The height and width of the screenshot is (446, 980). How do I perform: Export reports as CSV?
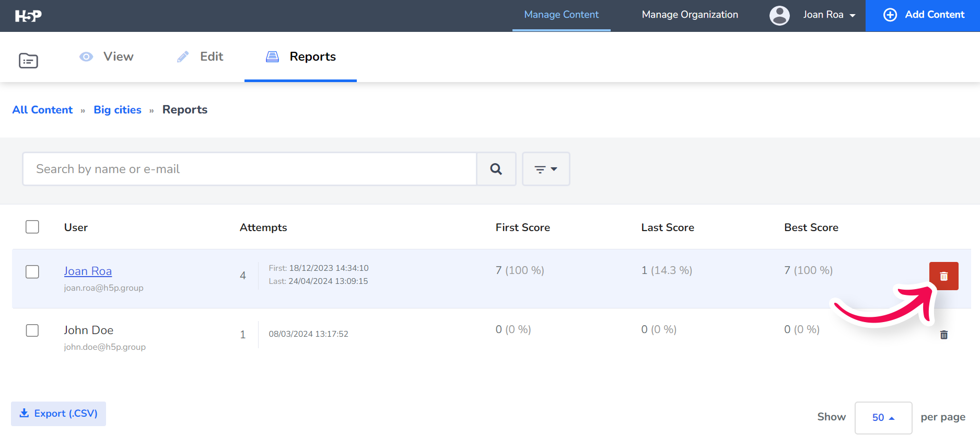(59, 414)
